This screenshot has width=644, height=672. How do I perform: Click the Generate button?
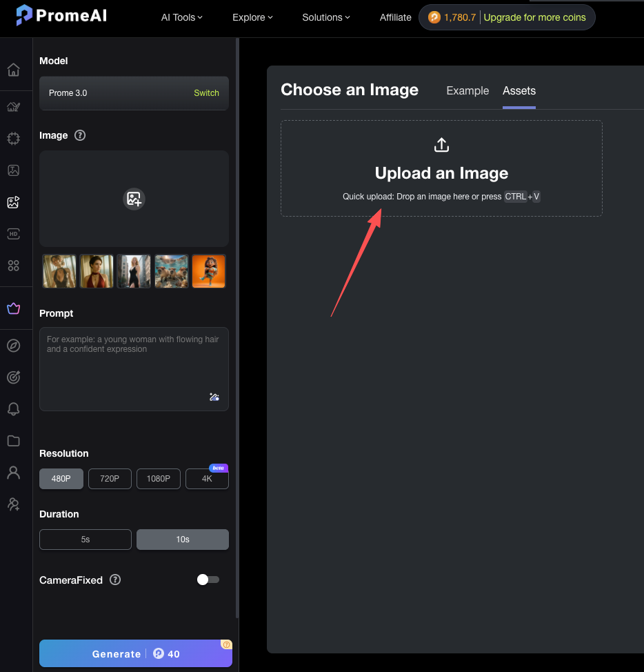(x=136, y=653)
